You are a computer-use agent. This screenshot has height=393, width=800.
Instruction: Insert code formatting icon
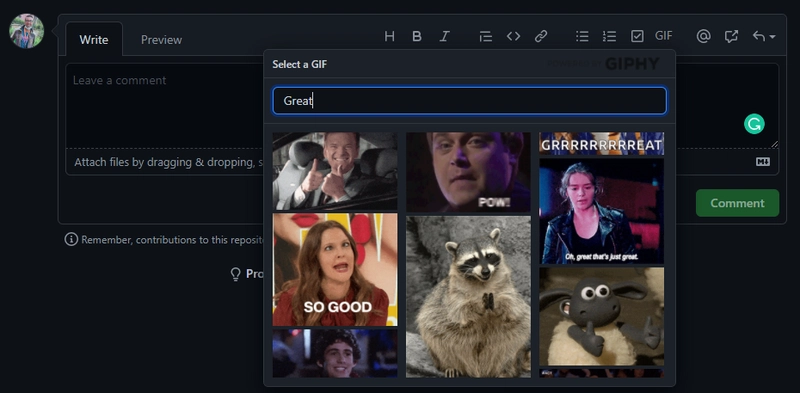point(513,36)
